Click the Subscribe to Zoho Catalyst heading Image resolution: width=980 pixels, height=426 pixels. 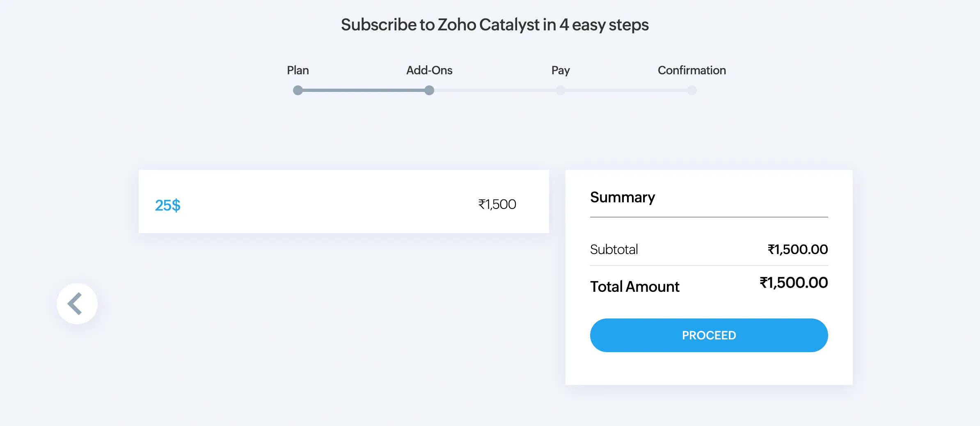coord(495,25)
